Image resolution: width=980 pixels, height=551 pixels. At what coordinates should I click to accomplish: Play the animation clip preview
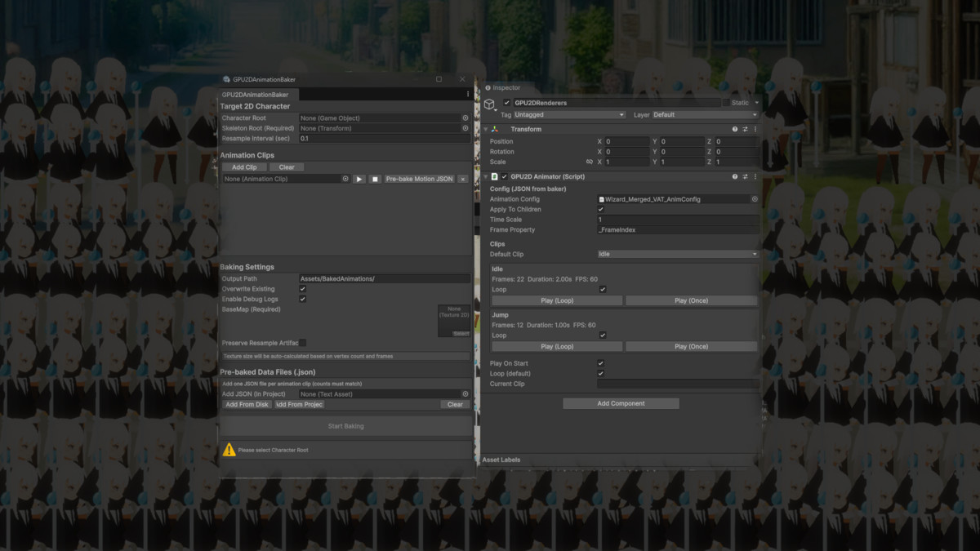[359, 179]
